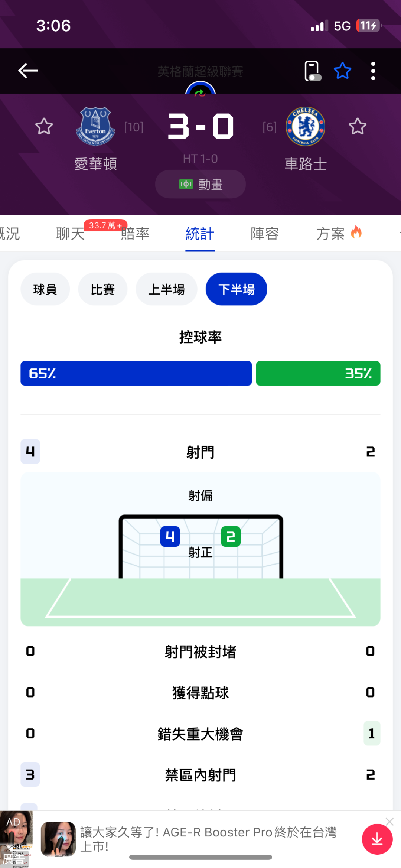This screenshot has height=868, width=401.
Task: Switch to the 聊天 chat tab
Action: 71,234
